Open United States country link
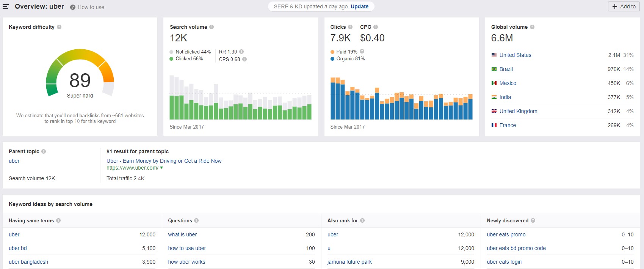The height and width of the screenshot is (269, 644). tap(515, 55)
